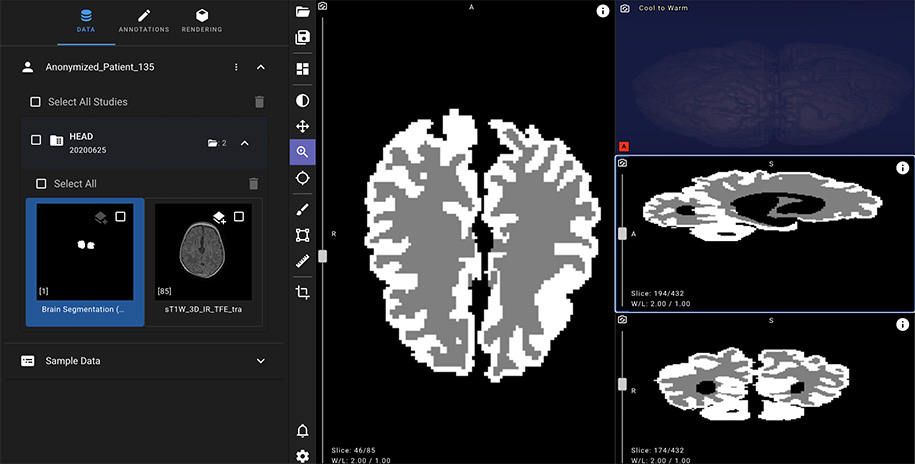The height and width of the screenshot is (464, 915).
Task: Switch to the Rendering tab
Action: coord(202,21)
